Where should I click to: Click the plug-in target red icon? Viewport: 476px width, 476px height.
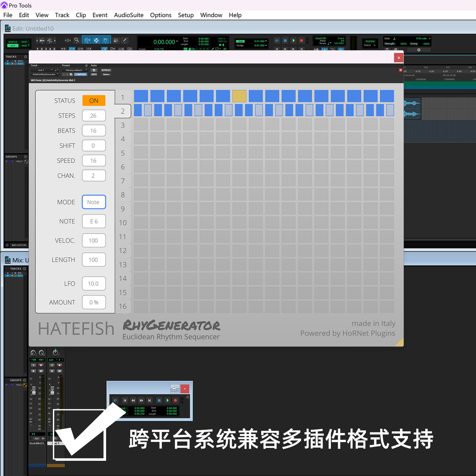coord(401,70)
